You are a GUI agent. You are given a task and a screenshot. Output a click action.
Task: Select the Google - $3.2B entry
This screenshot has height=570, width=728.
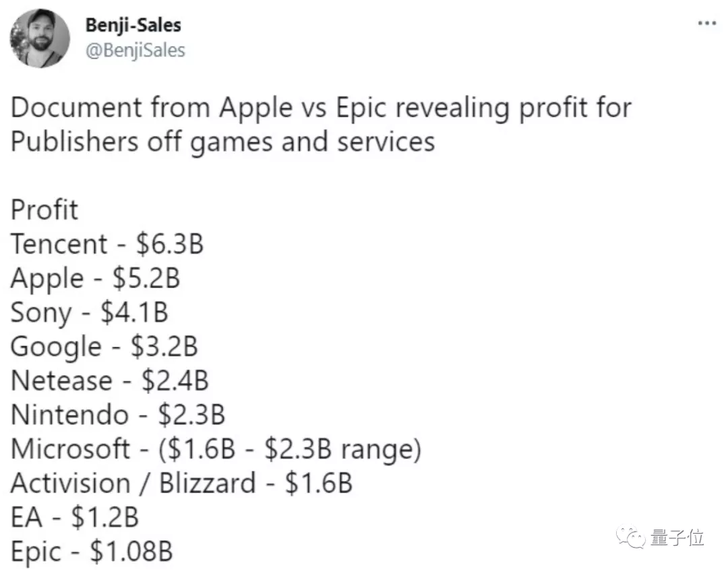tap(104, 347)
